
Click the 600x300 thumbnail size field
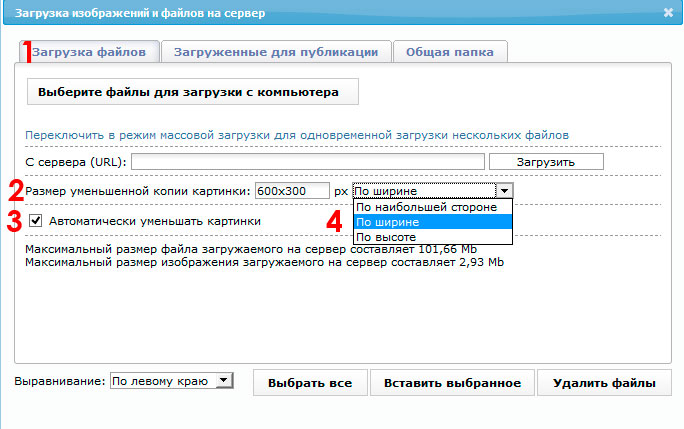292,190
